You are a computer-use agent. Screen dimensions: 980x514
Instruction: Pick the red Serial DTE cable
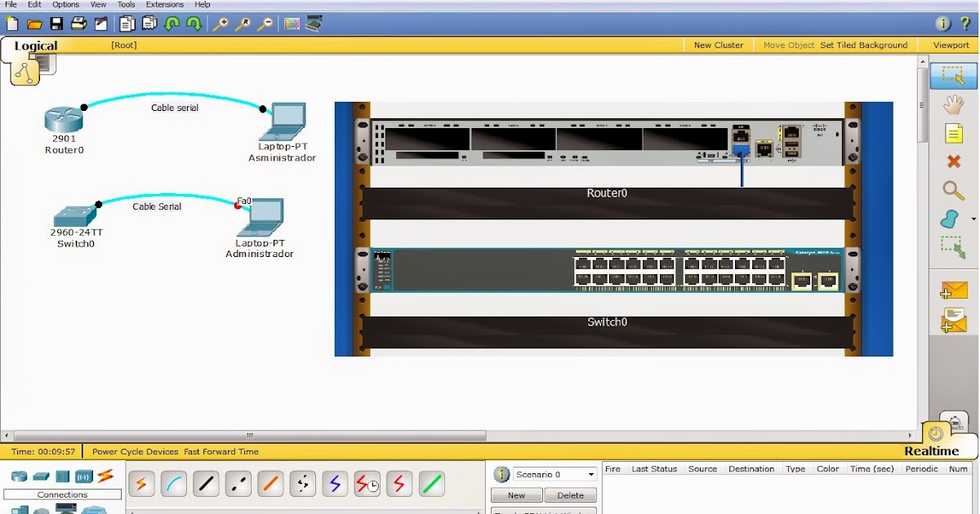[399, 484]
